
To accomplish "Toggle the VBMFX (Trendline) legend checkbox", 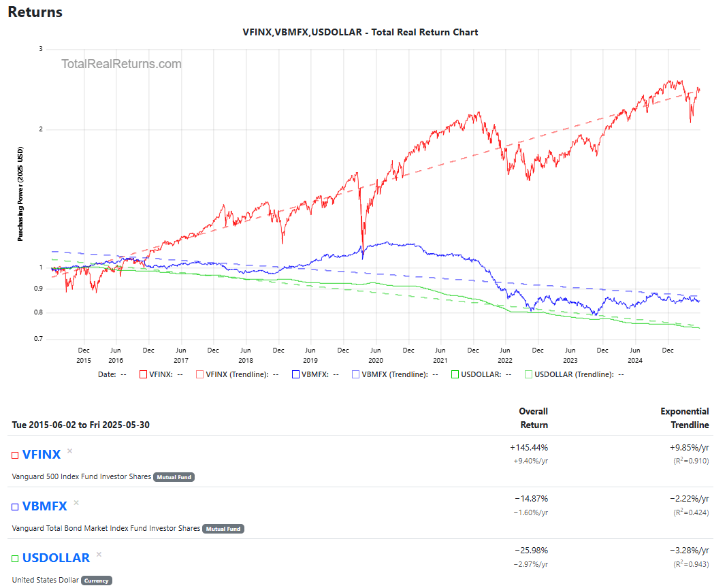I will (355, 374).
